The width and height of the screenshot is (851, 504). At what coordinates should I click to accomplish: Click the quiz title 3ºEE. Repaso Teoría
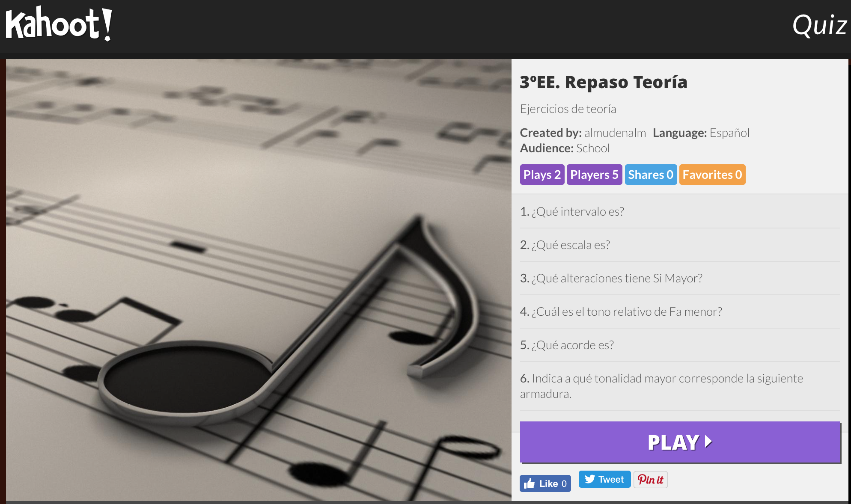604,82
